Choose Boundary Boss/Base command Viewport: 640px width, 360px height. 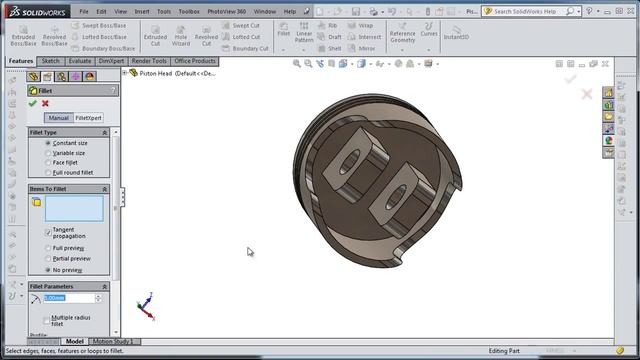[x=103, y=48]
